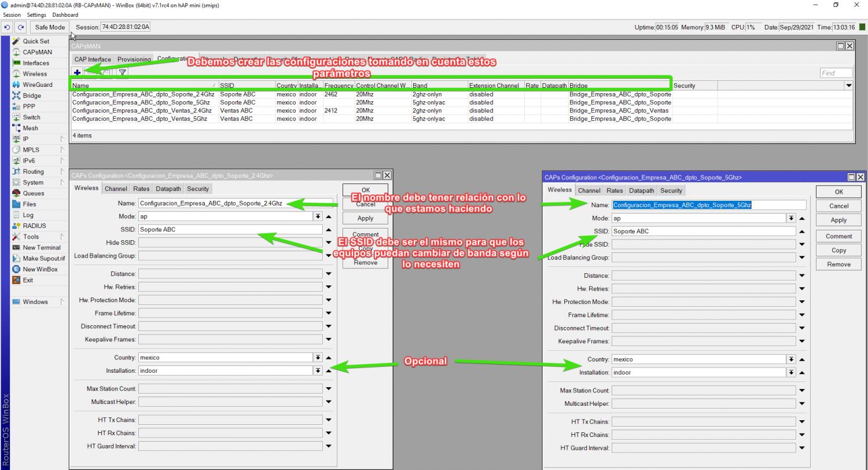The width and height of the screenshot is (868, 470).
Task: Open Country dropdown in Soporte_2.4Ghz window
Action: (318, 358)
